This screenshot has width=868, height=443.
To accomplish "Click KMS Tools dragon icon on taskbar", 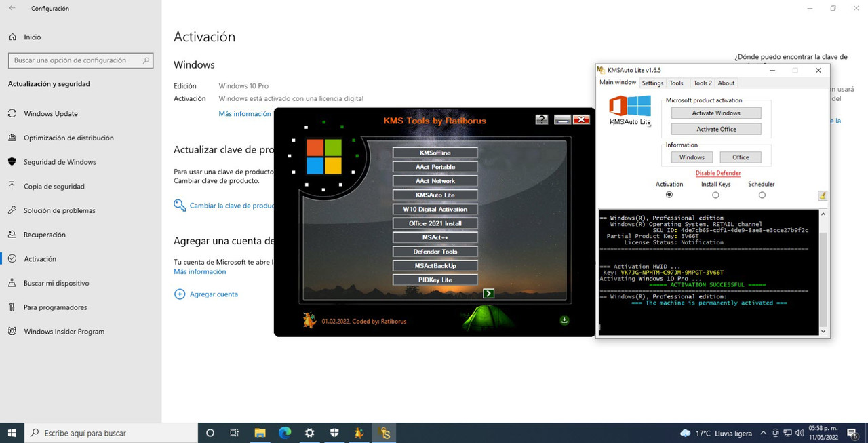I will pyautogui.click(x=359, y=433).
